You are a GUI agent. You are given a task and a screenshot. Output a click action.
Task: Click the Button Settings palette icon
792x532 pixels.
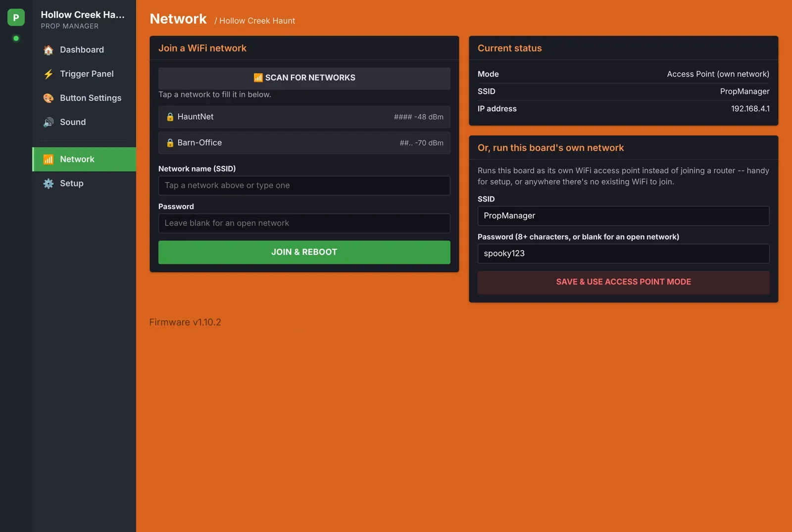click(48, 98)
